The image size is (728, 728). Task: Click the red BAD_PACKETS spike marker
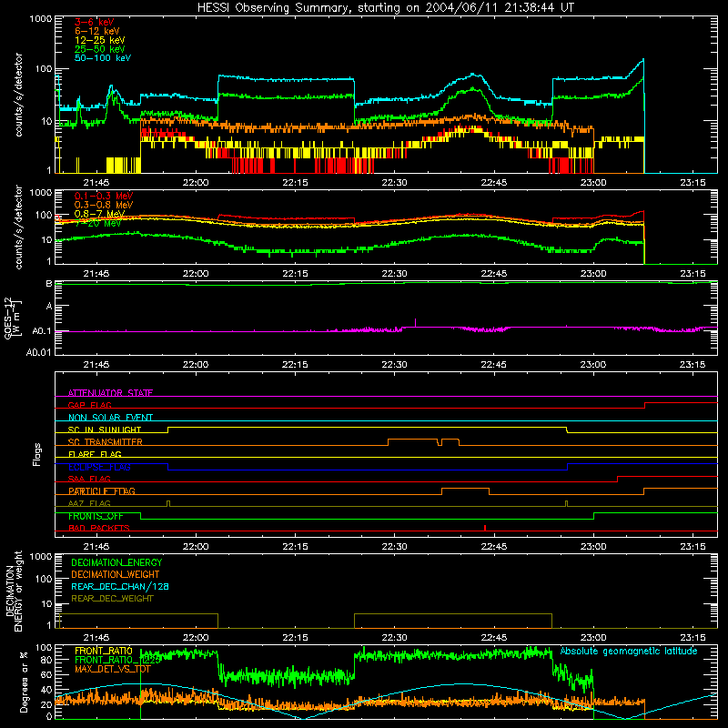(x=485, y=528)
